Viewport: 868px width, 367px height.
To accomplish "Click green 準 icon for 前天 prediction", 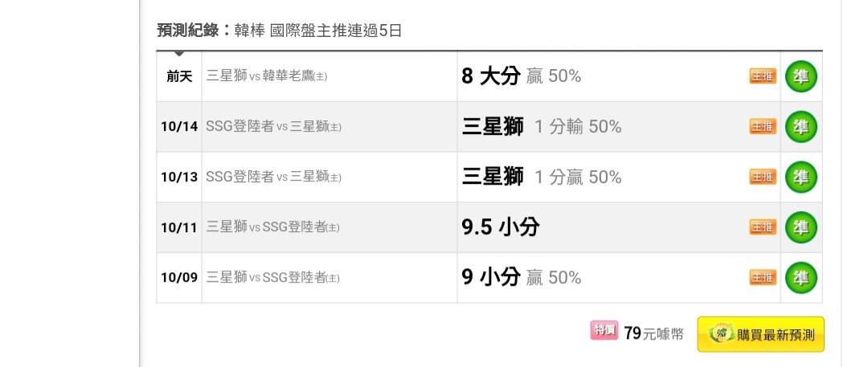I will point(800,77).
